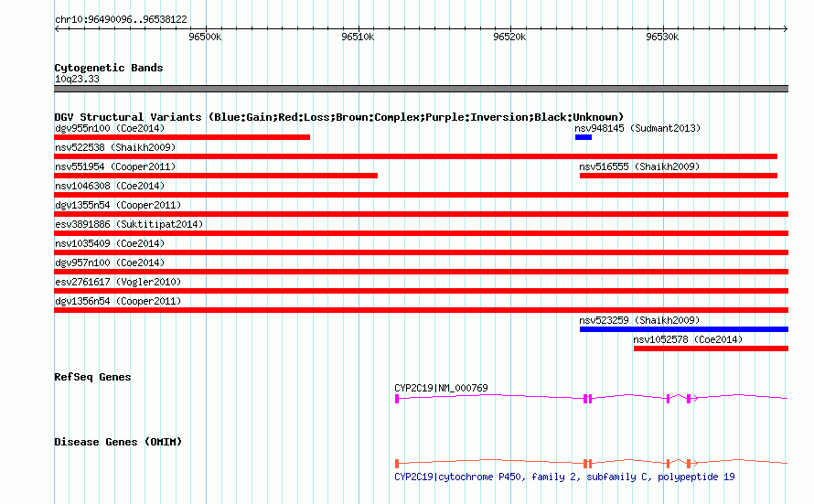Image resolution: width=814 pixels, height=504 pixels.
Task: Click the 96510k ruler tick label
Action: click(x=358, y=37)
